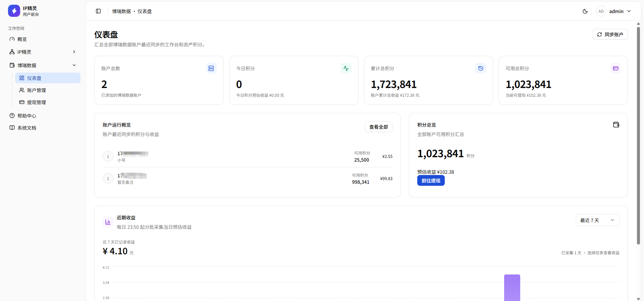Click the 博瑞数据 breadcrumb
Screen dimensions: 644x301
point(121,11)
